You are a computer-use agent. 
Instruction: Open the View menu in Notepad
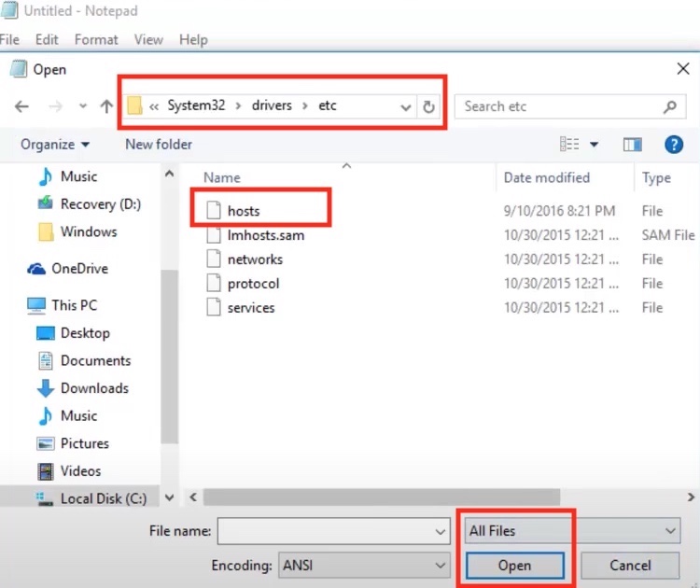point(148,39)
